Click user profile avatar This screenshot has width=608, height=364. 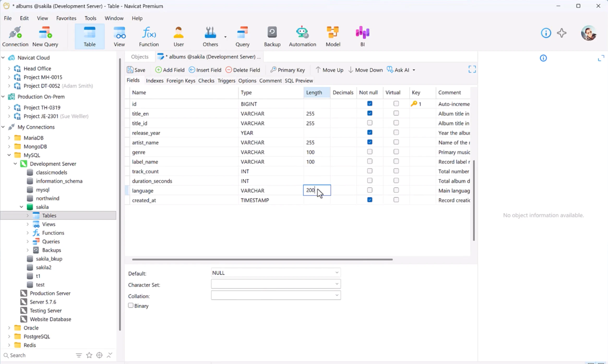pos(589,33)
